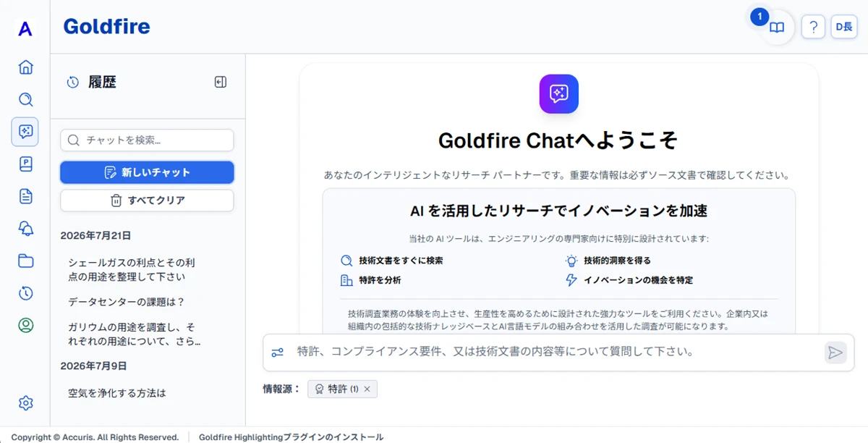Image resolution: width=868 pixels, height=443 pixels.
Task: Open the settings gear icon in sidebar
Action: click(25, 403)
